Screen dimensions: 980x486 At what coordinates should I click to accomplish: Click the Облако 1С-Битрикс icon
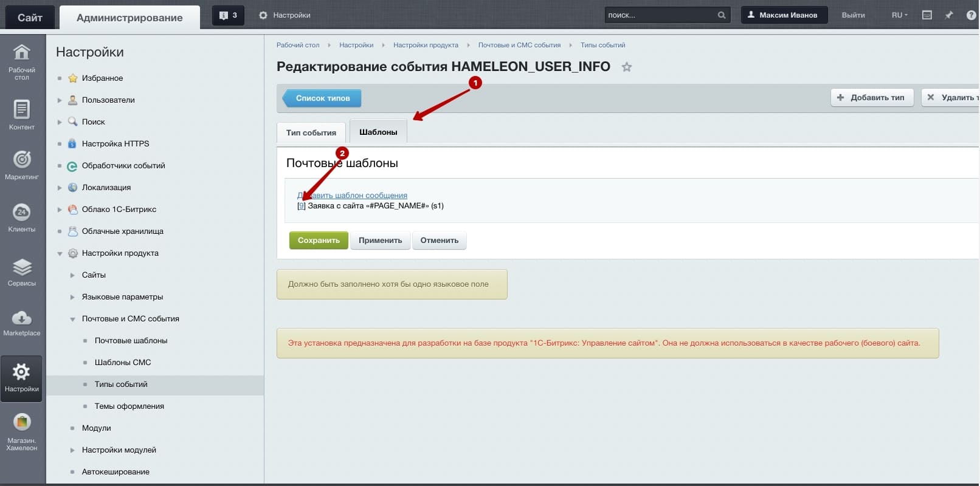tap(73, 209)
